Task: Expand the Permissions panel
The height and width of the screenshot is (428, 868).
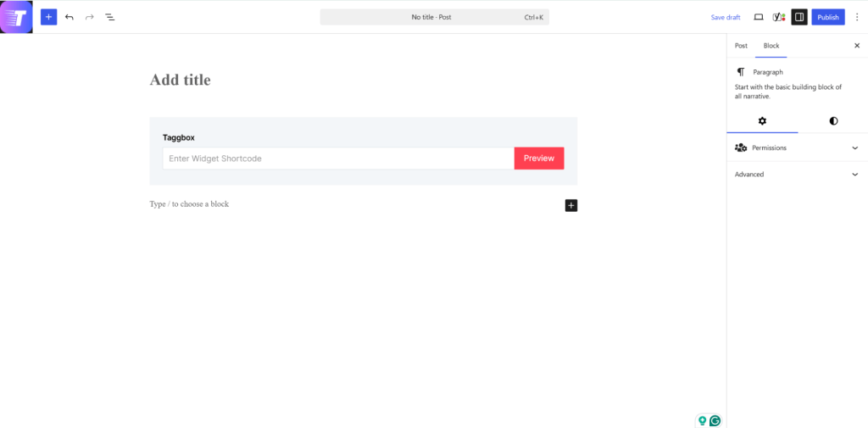Action: pyautogui.click(x=797, y=147)
